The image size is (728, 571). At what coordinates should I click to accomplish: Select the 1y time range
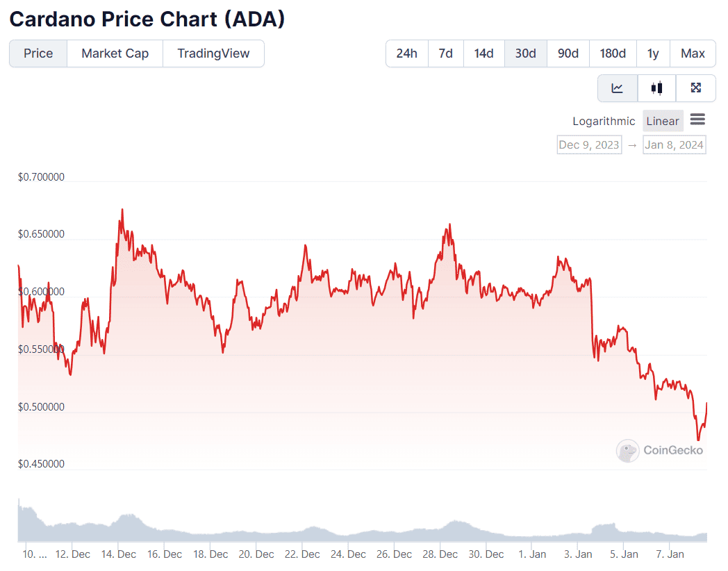point(652,53)
